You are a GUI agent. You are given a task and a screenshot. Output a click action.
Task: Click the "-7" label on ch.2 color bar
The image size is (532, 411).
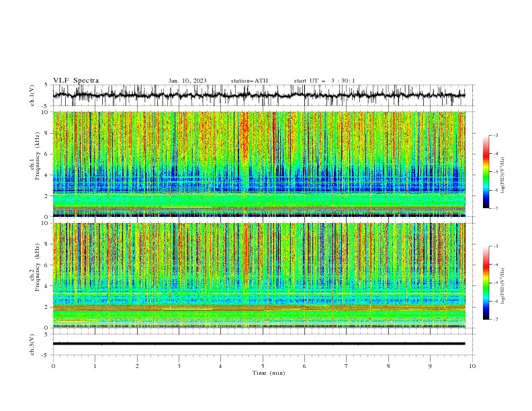pos(495,320)
